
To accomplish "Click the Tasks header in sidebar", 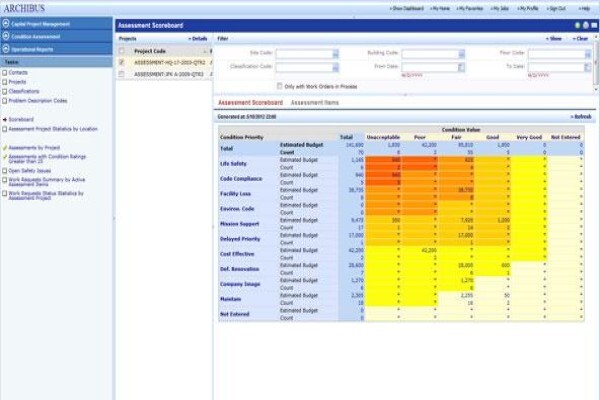I will click(57, 62).
